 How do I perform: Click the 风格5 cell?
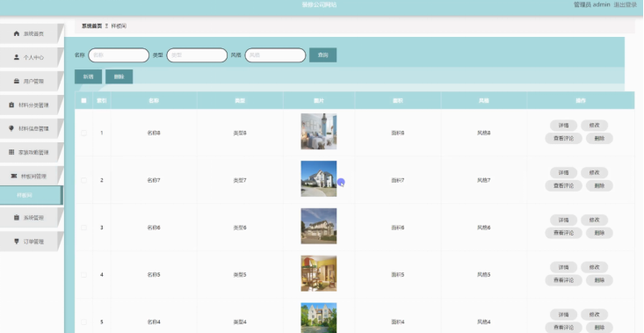coord(484,275)
